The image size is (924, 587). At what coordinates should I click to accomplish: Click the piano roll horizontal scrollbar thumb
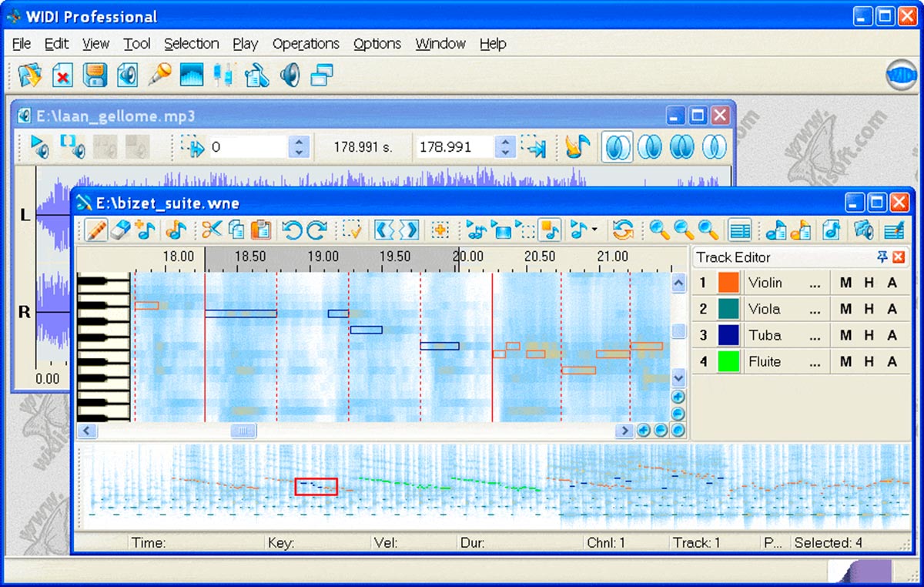coord(243,431)
